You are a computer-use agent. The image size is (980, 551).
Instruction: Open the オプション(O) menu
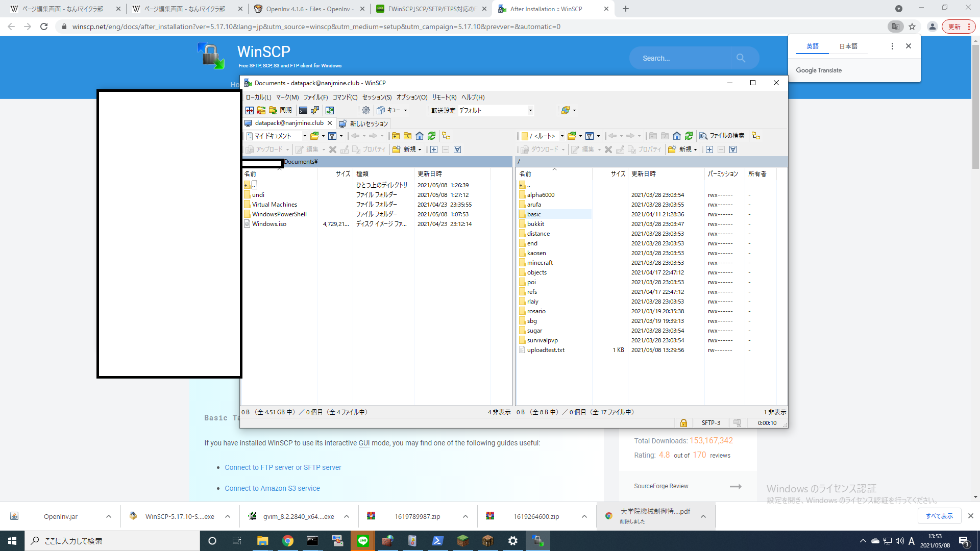point(411,97)
